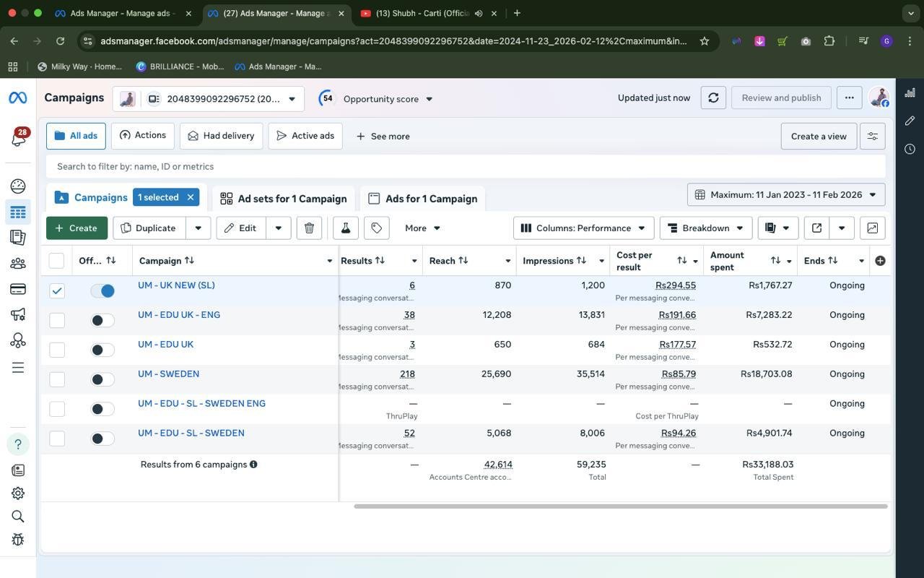Turn on UM - EDU UK campaign toggle
This screenshot has width=924, height=578.
[103, 350]
